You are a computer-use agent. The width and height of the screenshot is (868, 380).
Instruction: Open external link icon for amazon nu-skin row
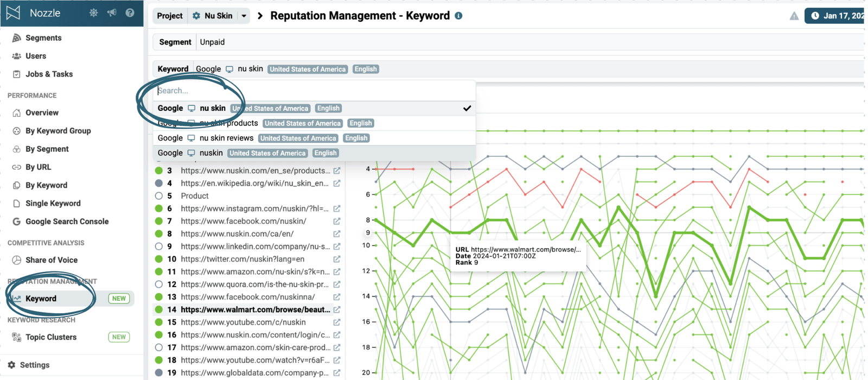[x=337, y=271]
